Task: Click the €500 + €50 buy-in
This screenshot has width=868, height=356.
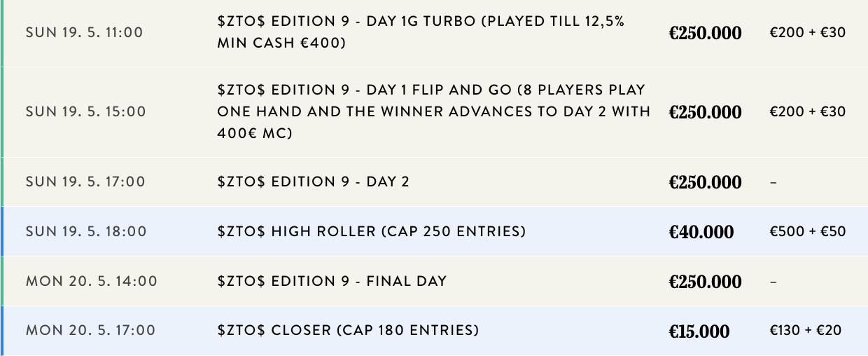Action: point(808,231)
